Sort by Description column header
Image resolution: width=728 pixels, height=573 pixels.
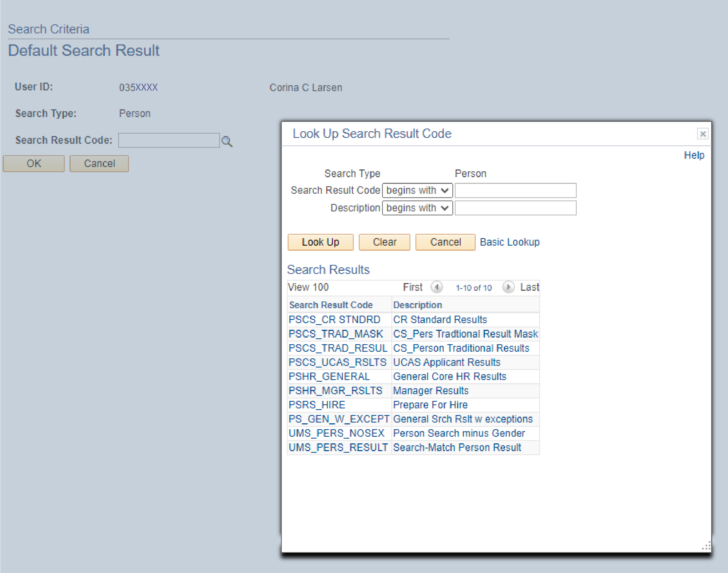pyautogui.click(x=418, y=305)
